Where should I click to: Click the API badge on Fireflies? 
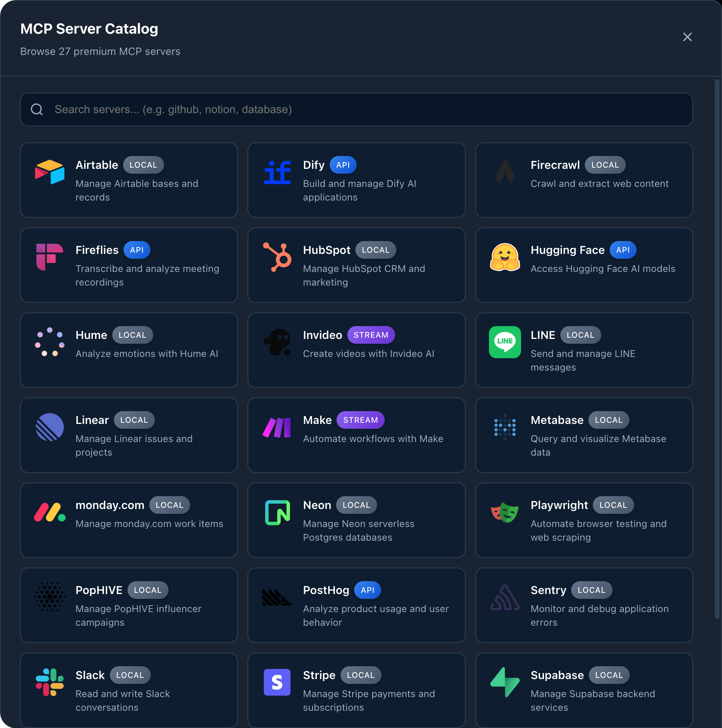tap(137, 250)
